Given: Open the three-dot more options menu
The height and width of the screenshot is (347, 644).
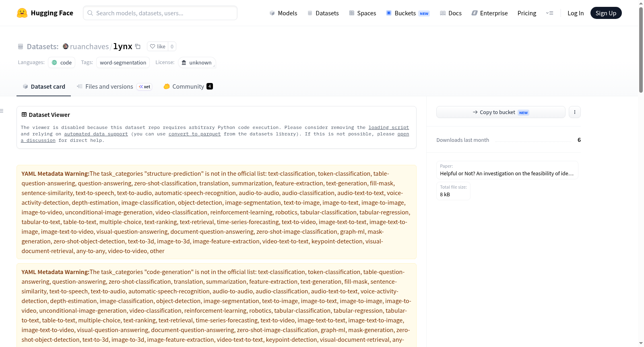Looking at the screenshot, I should click(x=575, y=112).
